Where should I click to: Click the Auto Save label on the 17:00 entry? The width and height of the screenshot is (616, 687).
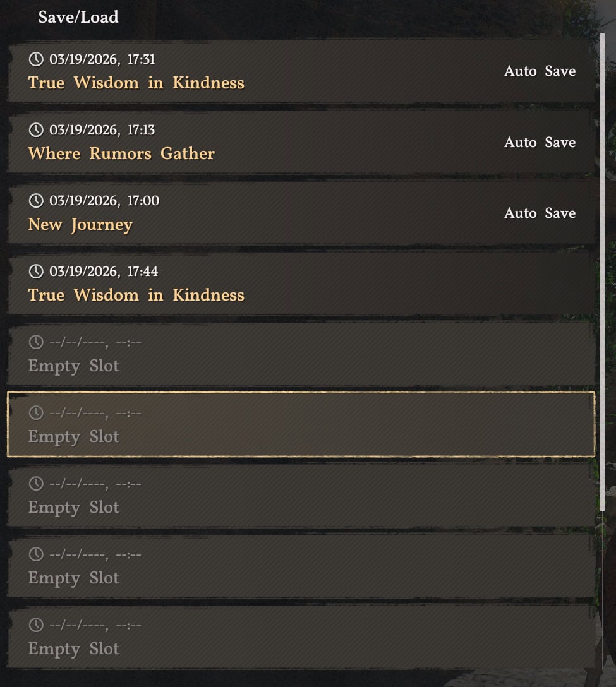click(x=540, y=213)
